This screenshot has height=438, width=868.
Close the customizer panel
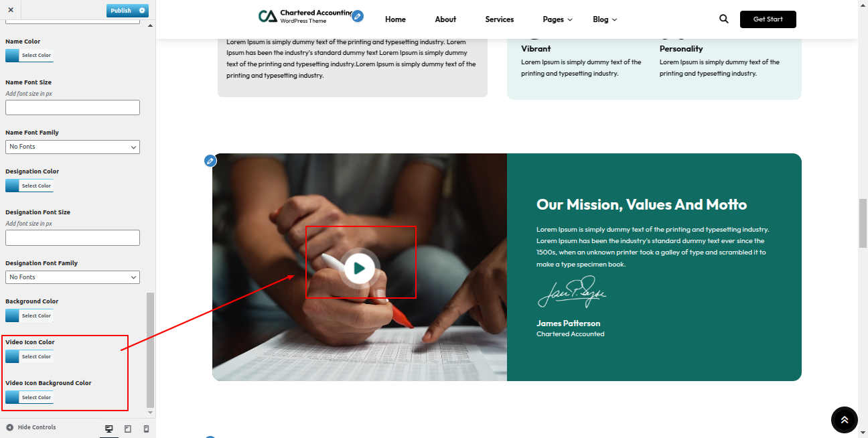(x=10, y=10)
